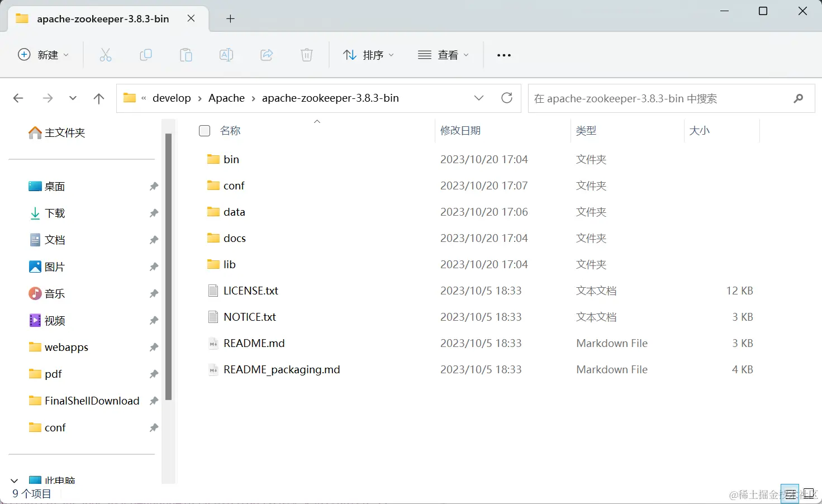The image size is (822, 504).
Task: Sort by 类型 column header
Action: pos(586,131)
